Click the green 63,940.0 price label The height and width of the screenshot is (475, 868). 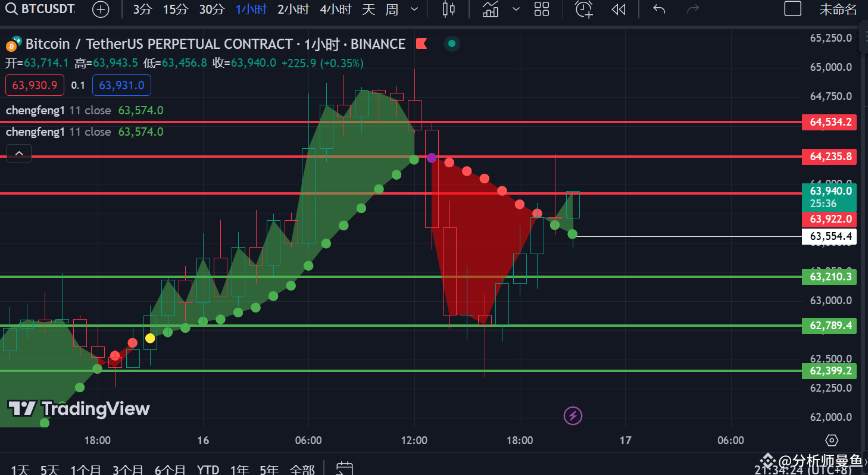click(x=828, y=191)
